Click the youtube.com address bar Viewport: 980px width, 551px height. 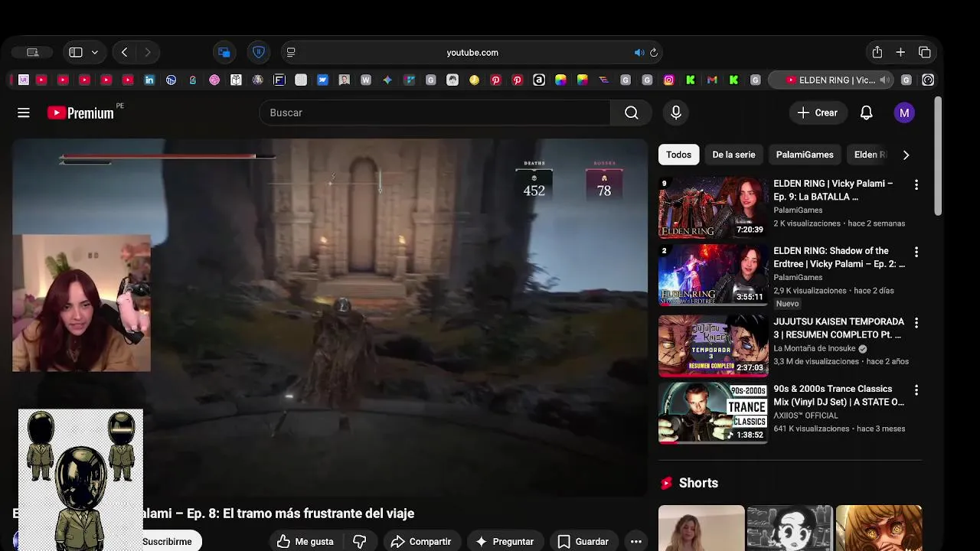tap(472, 53)
